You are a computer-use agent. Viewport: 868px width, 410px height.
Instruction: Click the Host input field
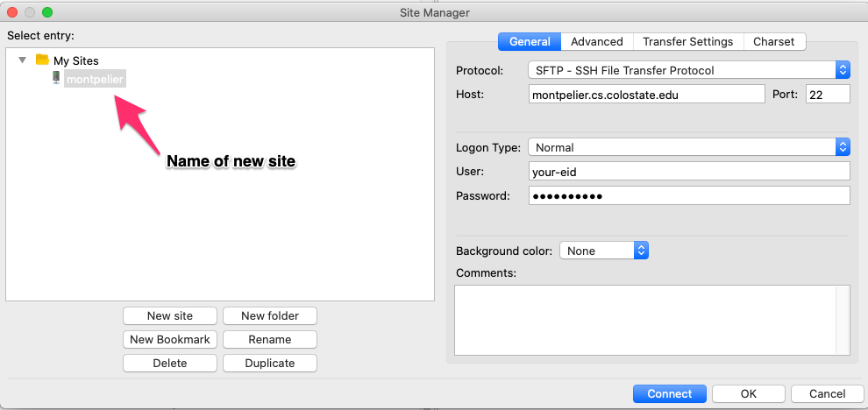pyautogui.click(x=647, y=95)
